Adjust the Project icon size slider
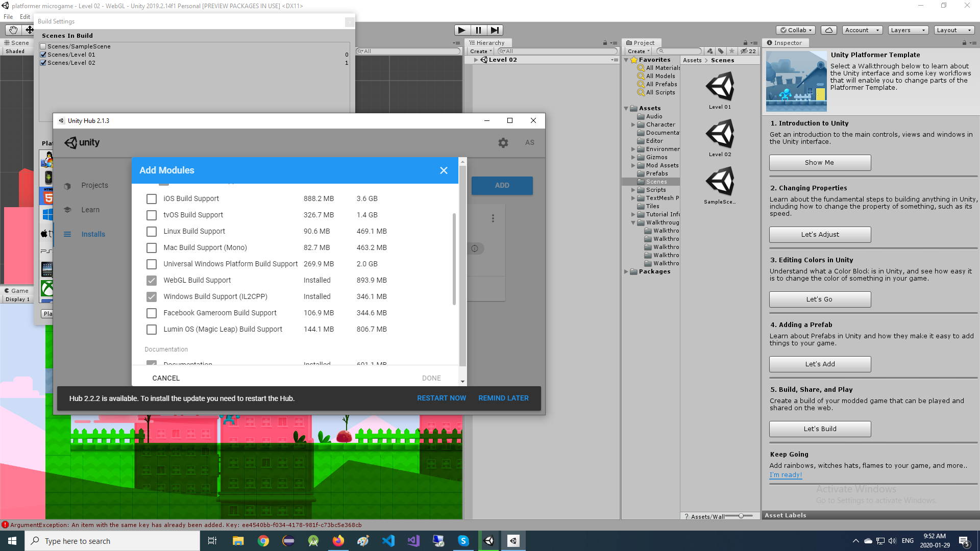Image resolution: width=980 pixels, height=551 pixels. (741, 516)
